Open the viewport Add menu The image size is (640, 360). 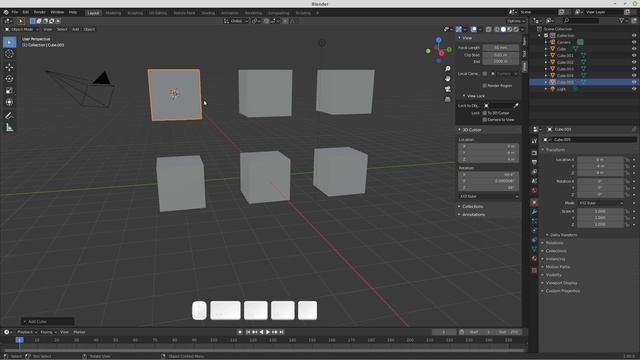click(x=76, y=29)
